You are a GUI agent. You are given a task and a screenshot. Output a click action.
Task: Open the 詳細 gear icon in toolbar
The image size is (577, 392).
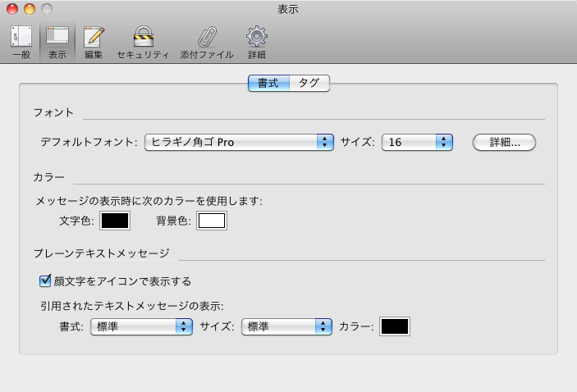click(x=257, y=42)
